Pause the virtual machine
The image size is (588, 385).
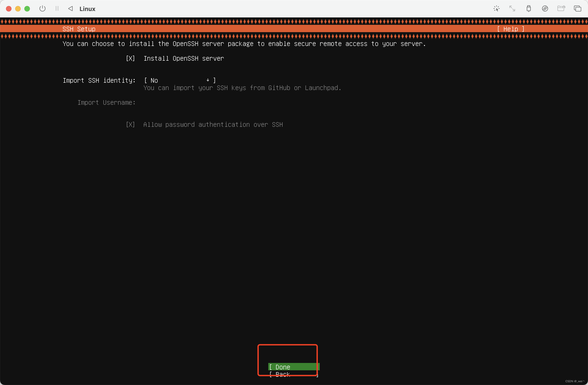click(x=57, y=9)
